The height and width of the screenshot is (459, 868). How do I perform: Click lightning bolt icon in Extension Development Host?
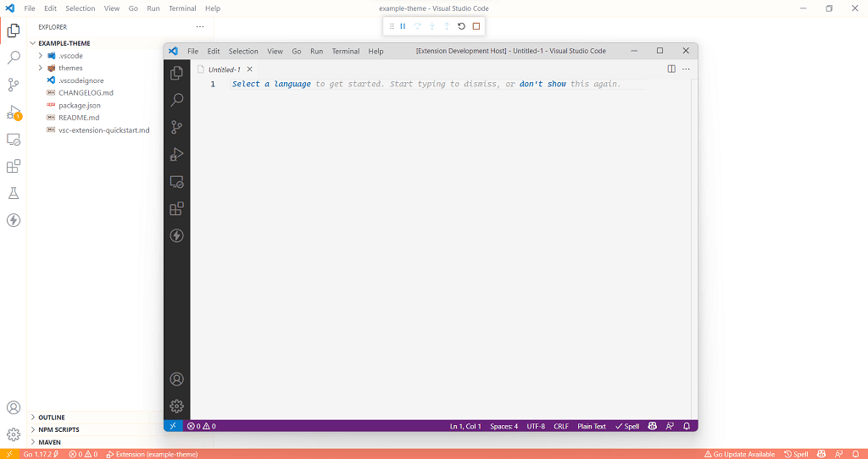pos(176,235)
